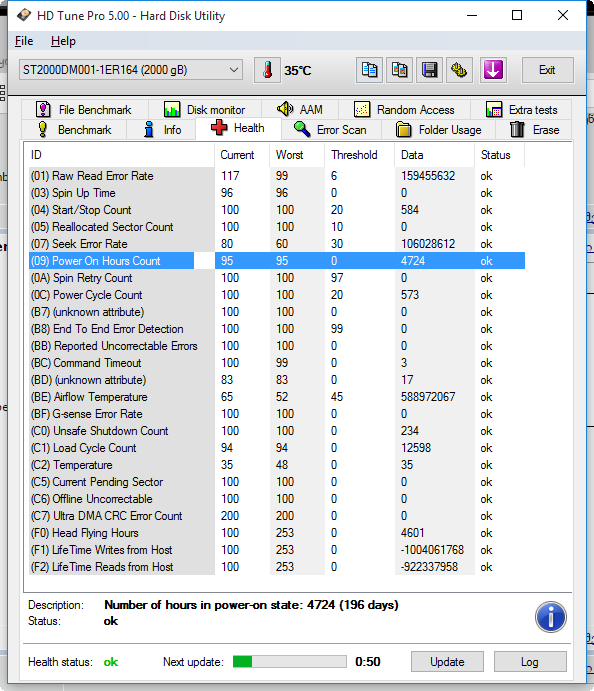Click the copy screenshot toolbar icon

pyautogui.click(x=399, y=70)
